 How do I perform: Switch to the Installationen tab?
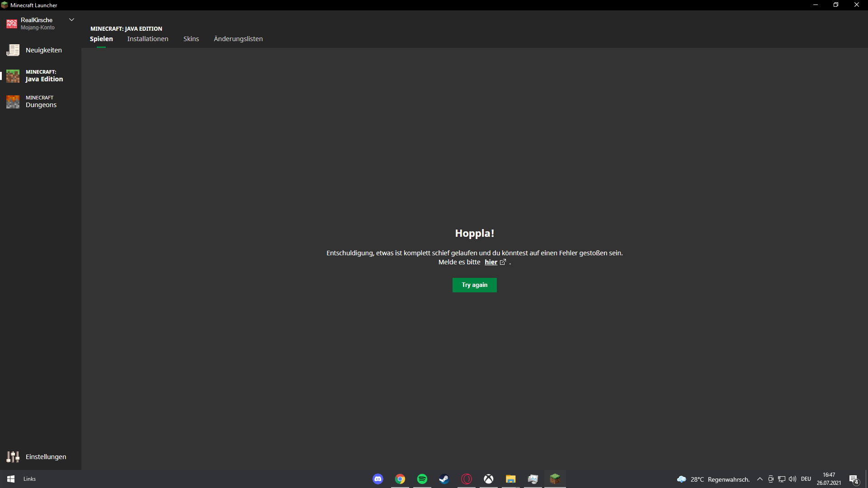pyautogui.click(x=148, y=39)
